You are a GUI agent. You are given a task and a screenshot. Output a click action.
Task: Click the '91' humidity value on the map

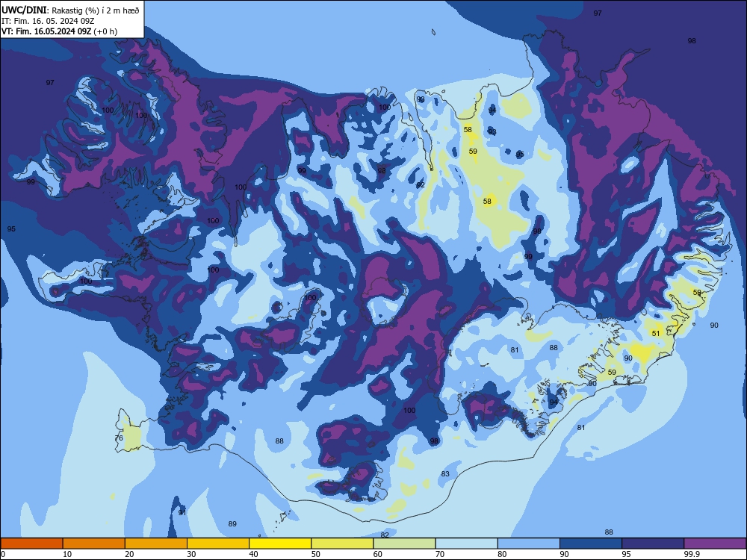[x=182, y=512]
